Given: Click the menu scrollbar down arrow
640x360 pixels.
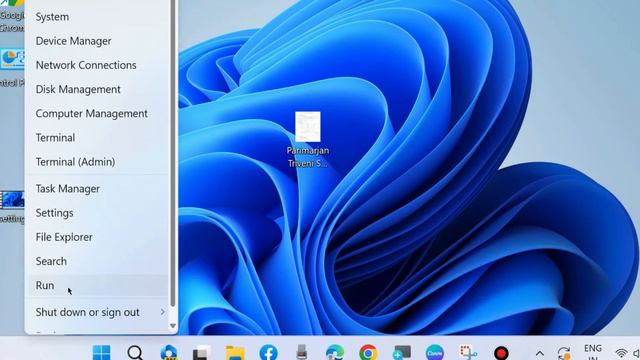Looking at the screenshot, I should pos(173,326).
